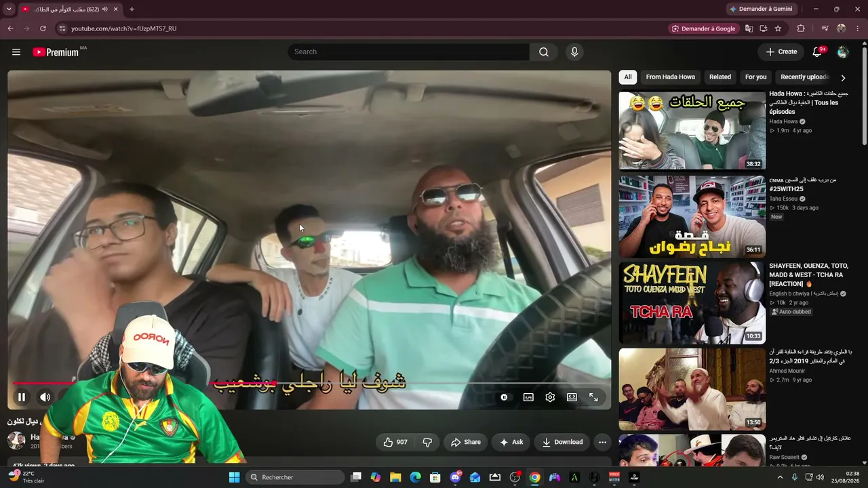Toggle subtitles/closed captions
Screen dimensions: 868x488
click(528, 397)
